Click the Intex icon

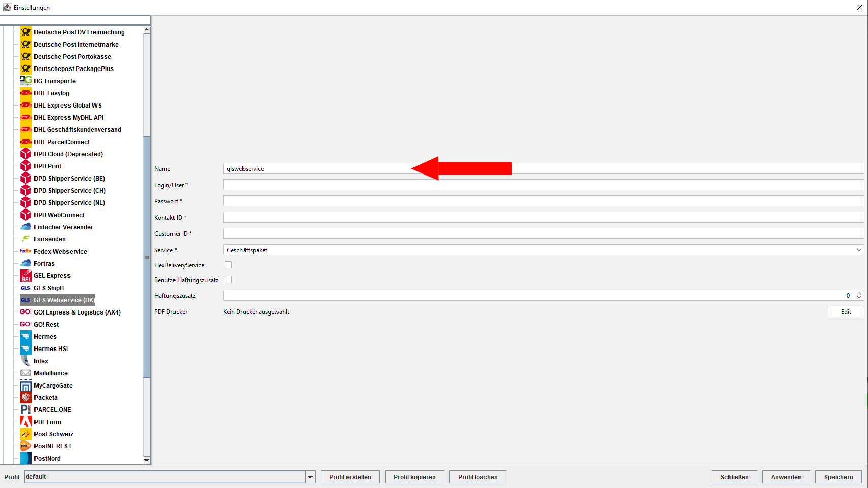pos(26,361)
